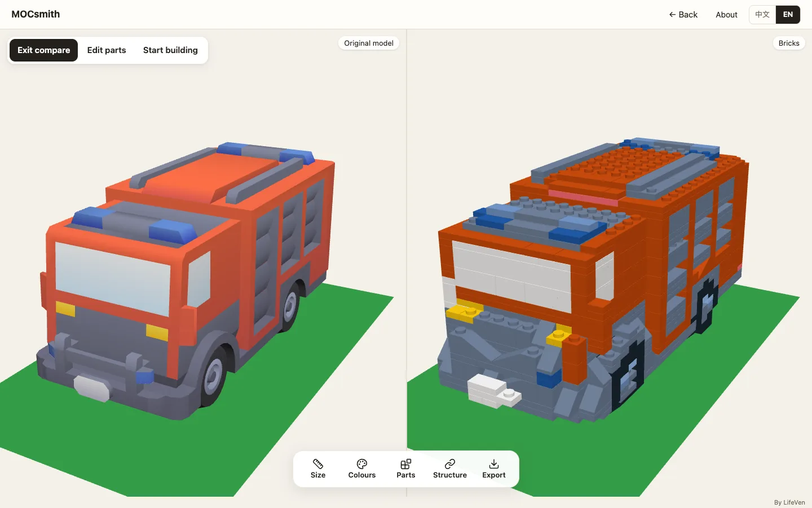Click the By LifeVen credit
812x508 pixels.
coord(789,502)
